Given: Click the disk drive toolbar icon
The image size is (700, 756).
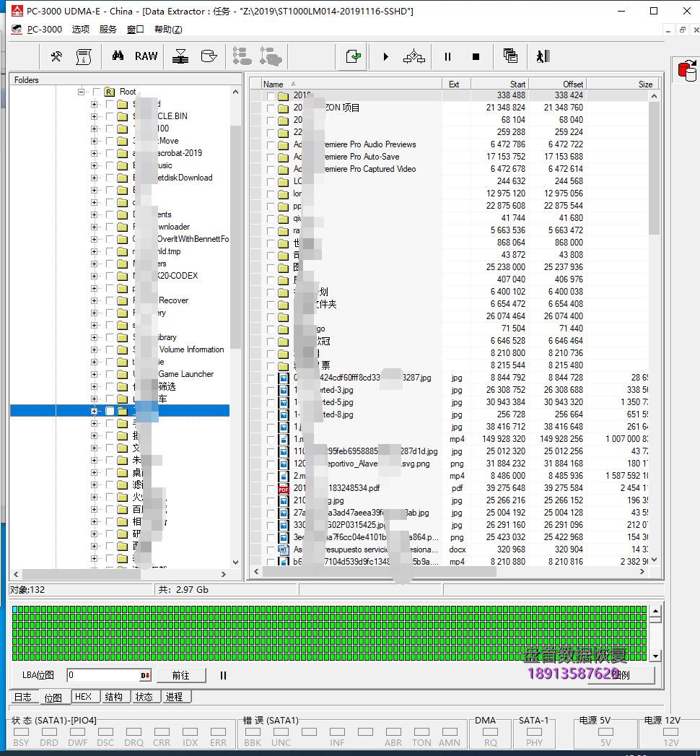Looking at the screenshot, I should [209, 56].
